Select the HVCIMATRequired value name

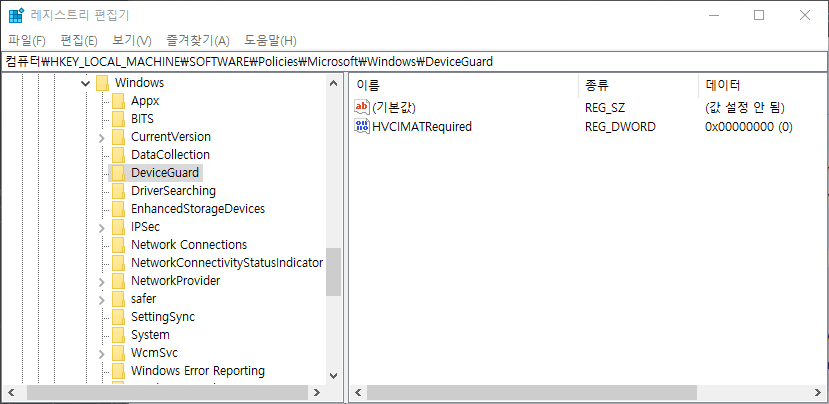tap(422, 126)
